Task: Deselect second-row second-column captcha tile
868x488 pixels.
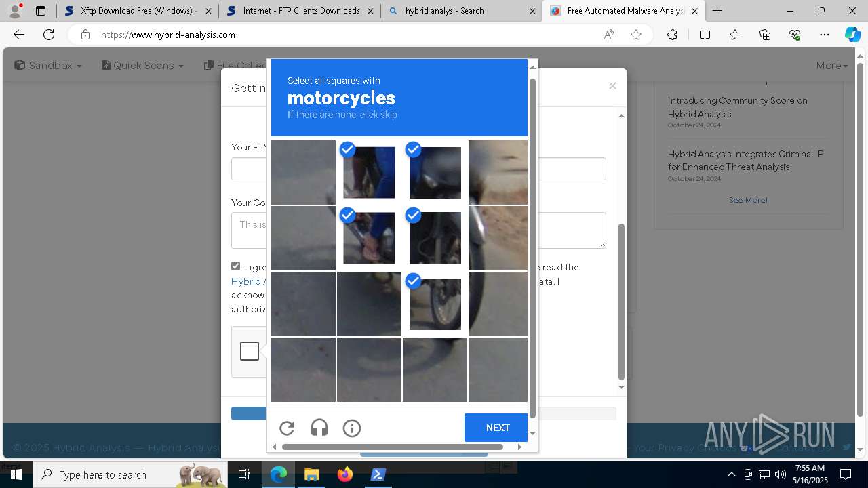Action: [x=369, y=238]
